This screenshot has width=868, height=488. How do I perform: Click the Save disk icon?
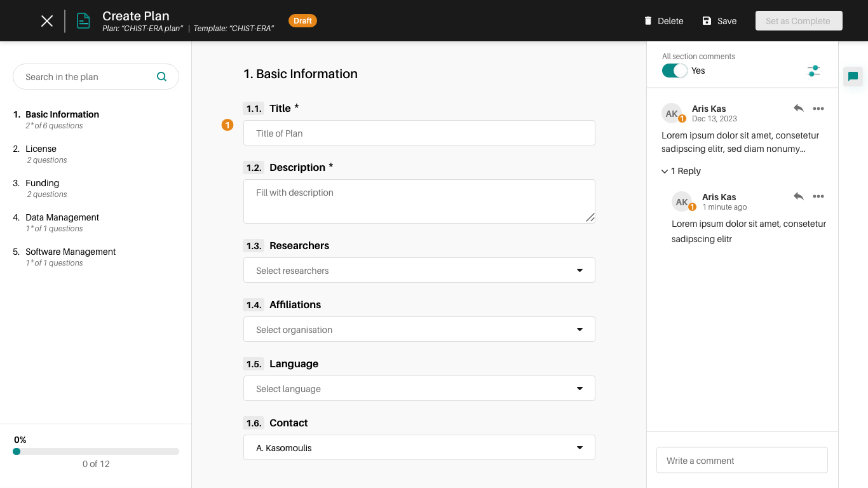tap(705, 20)
